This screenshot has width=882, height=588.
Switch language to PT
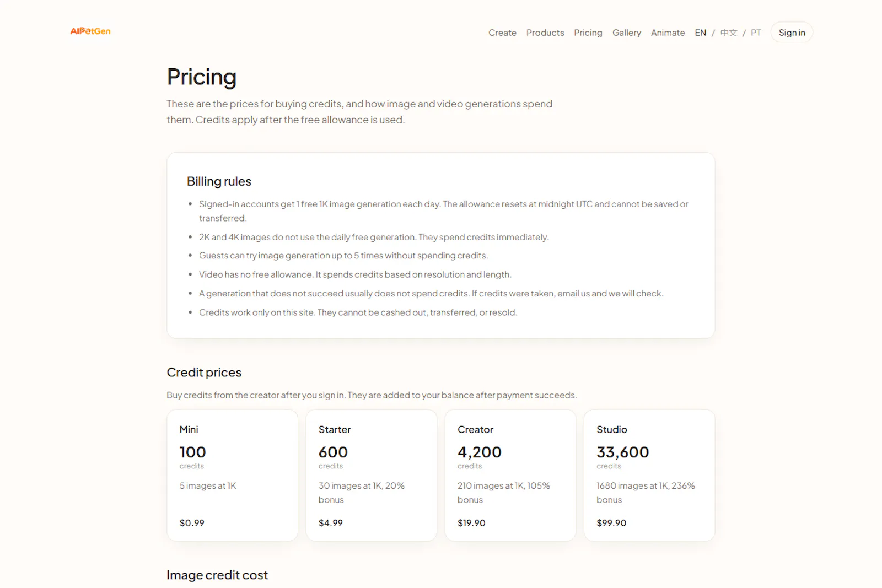point(756,33)
